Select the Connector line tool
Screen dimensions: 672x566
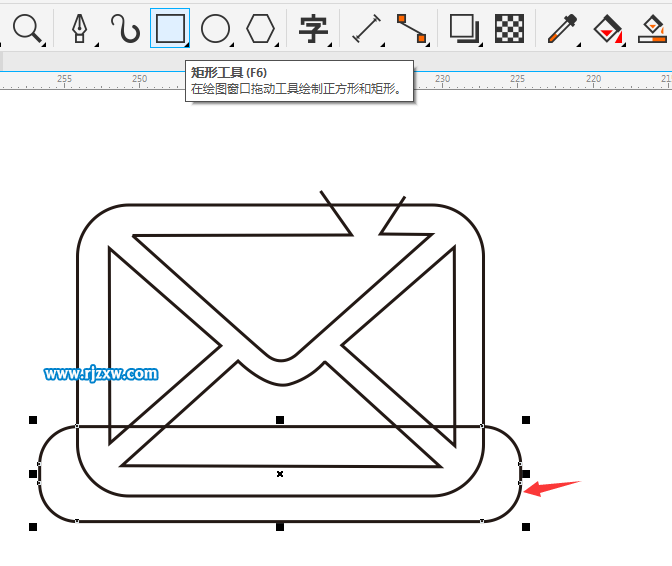(x=411, y=29)
